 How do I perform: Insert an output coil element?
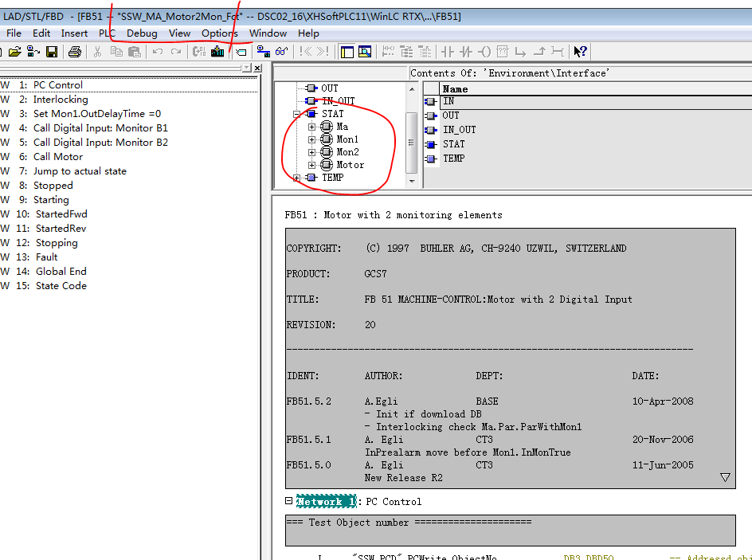coord(484,52)
